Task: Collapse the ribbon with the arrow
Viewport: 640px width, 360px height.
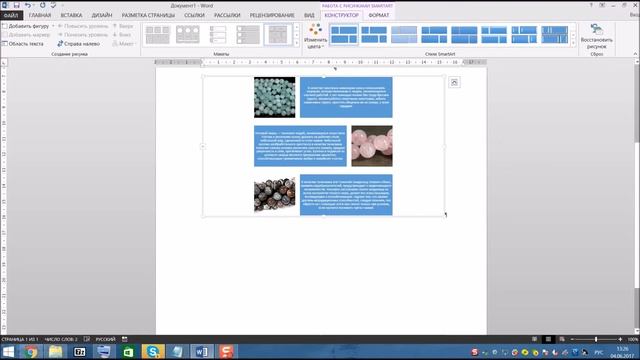Action: [635, 54]
